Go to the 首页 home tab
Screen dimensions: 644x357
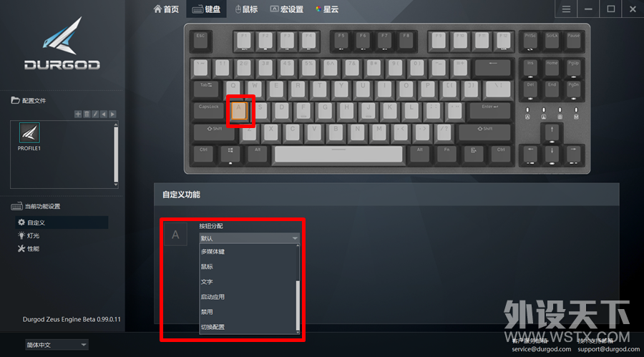click(166, 9)
